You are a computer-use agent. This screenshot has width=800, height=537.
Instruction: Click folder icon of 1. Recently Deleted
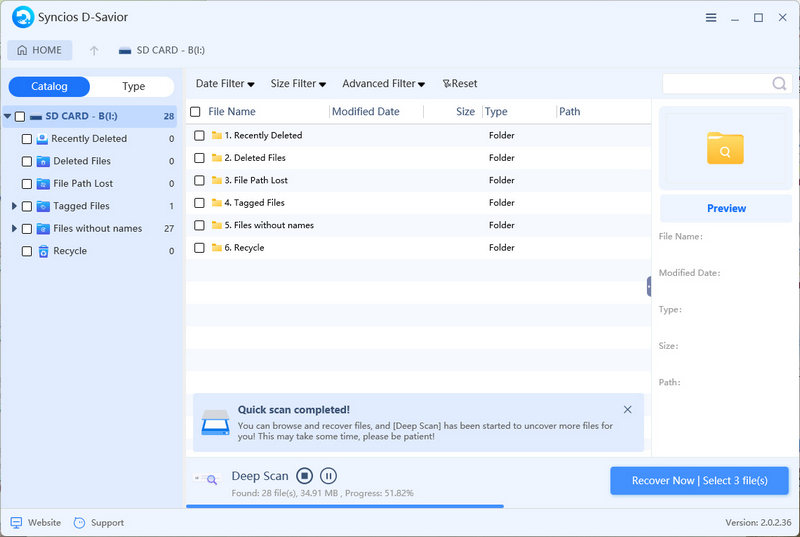217,135
